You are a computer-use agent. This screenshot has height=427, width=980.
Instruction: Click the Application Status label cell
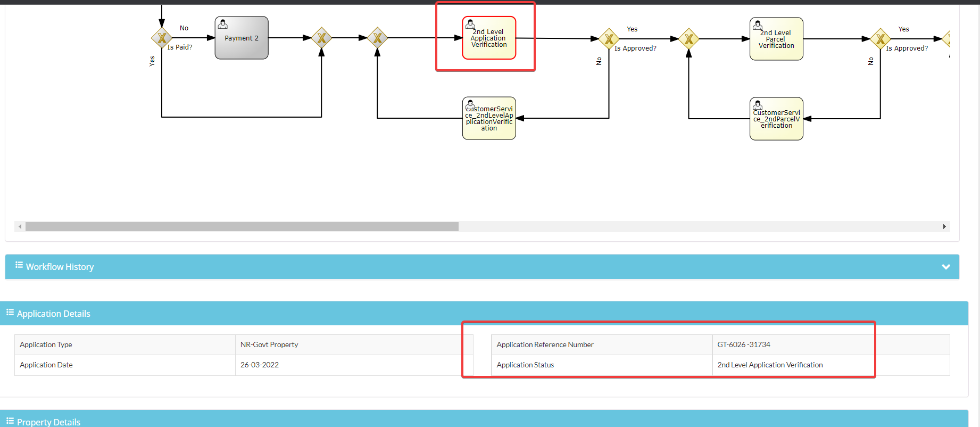click(x=602, y=365)
